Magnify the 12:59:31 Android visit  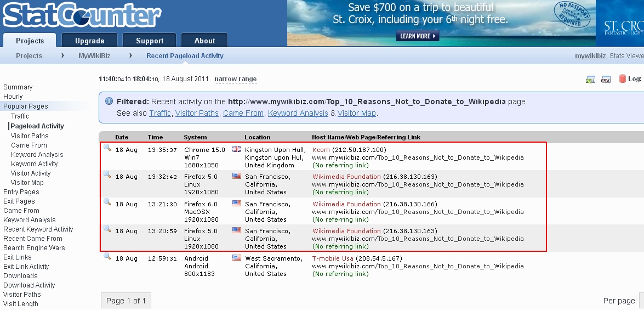[107, 257]
